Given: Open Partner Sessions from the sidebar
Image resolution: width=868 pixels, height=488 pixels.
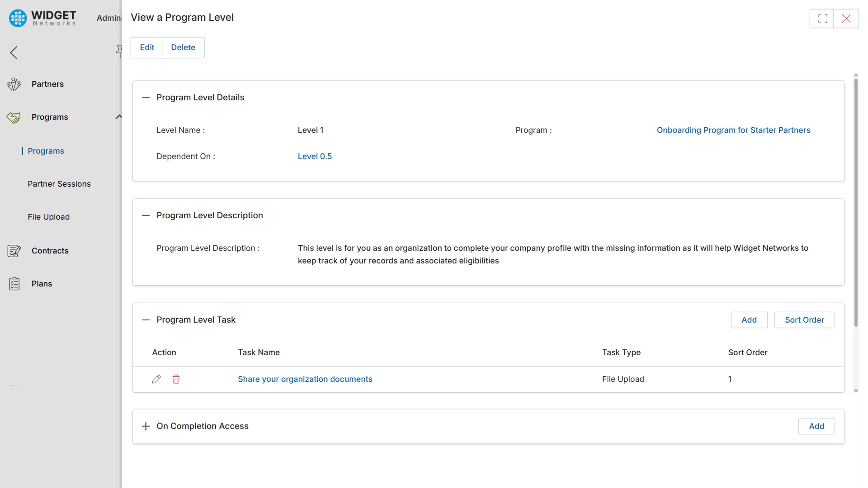Looking at the screenshot, I should [59, 184].
